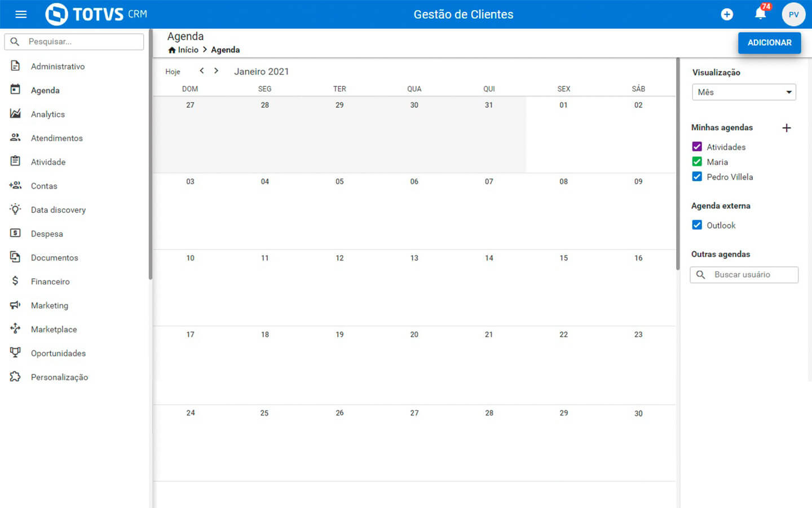The width and height of the screenshot is (812, 508).
Task: Open Financeiro in the sidebar menu
Action: (x=50, y=281)
